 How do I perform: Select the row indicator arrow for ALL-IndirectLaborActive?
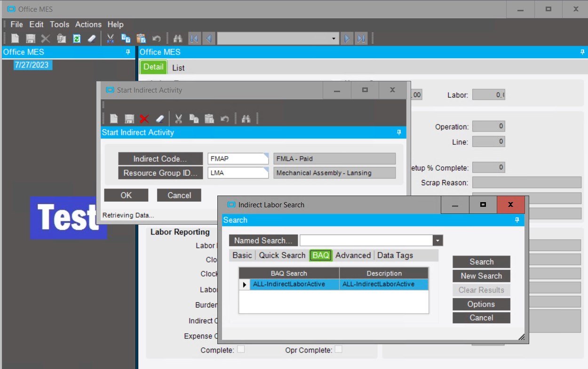(x=244, y=284)
